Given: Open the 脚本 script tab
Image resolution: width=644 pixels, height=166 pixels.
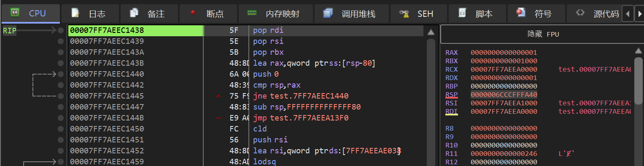Looking at the screenshot, I should pos(477,13).
